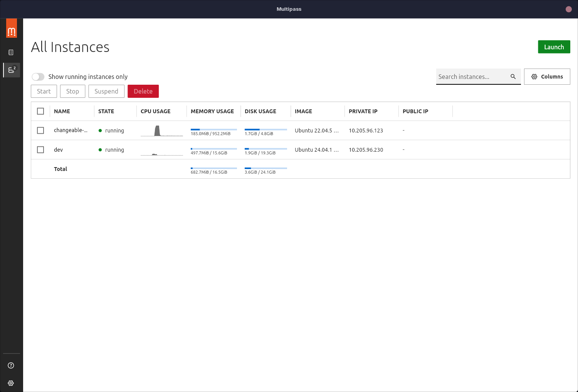Click the search magnifier icon
578x392 pixels.
click(x=513, y=77)
